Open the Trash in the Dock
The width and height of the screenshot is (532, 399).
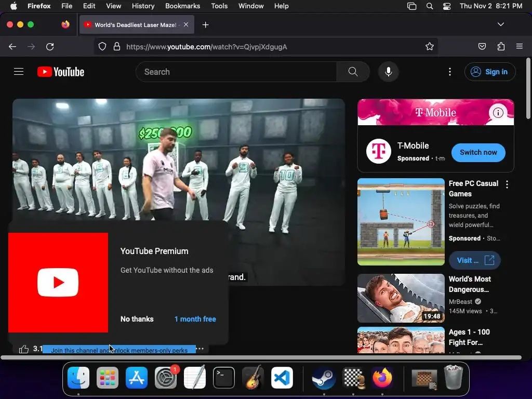pyautogui.click(x=454, y=378)
